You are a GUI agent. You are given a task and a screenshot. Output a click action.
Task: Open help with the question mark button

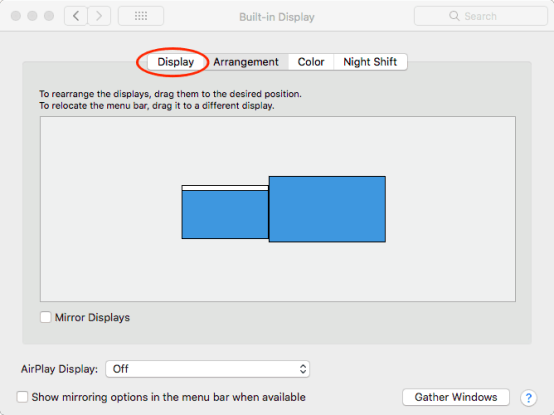[529, 398]
